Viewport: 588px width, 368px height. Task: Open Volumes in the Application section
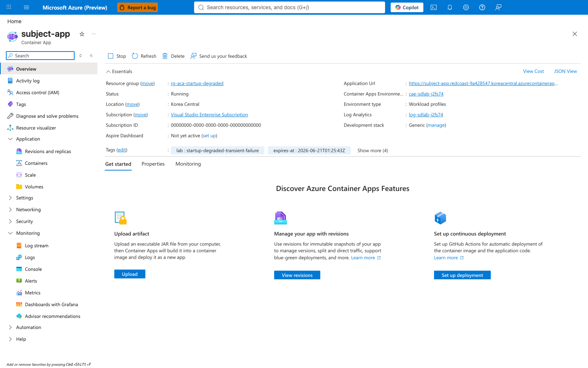34,187
